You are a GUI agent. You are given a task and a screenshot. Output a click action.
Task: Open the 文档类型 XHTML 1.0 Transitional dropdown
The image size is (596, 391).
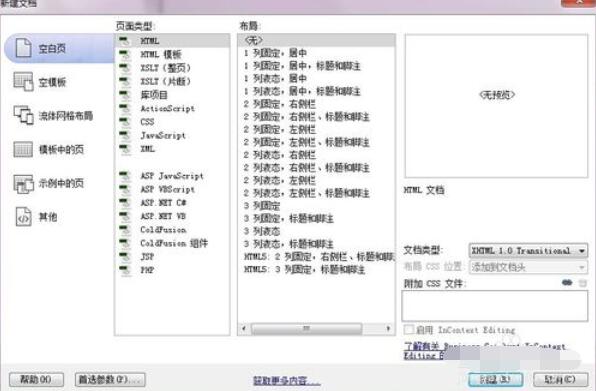click(528, 251)
